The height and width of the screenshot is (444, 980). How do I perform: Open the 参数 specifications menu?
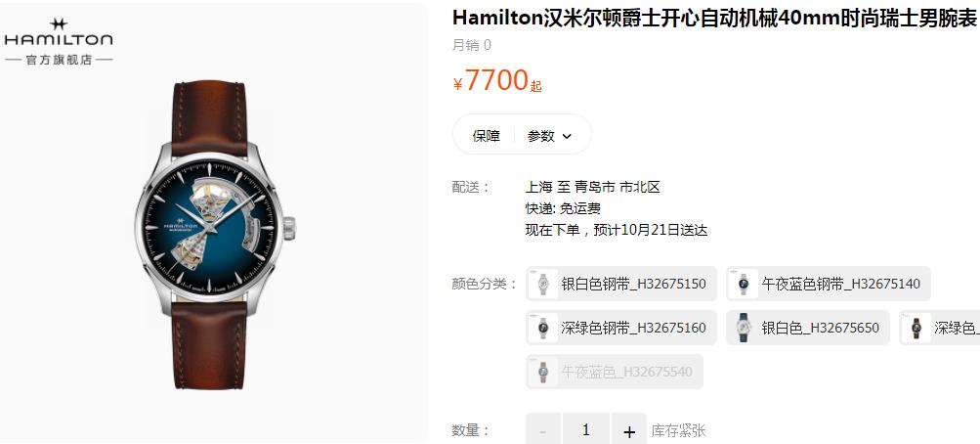tap(549, 136)
